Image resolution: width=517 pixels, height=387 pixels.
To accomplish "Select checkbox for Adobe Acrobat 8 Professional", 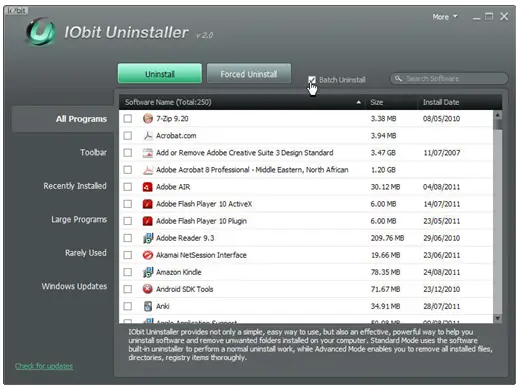I will 128,170.
